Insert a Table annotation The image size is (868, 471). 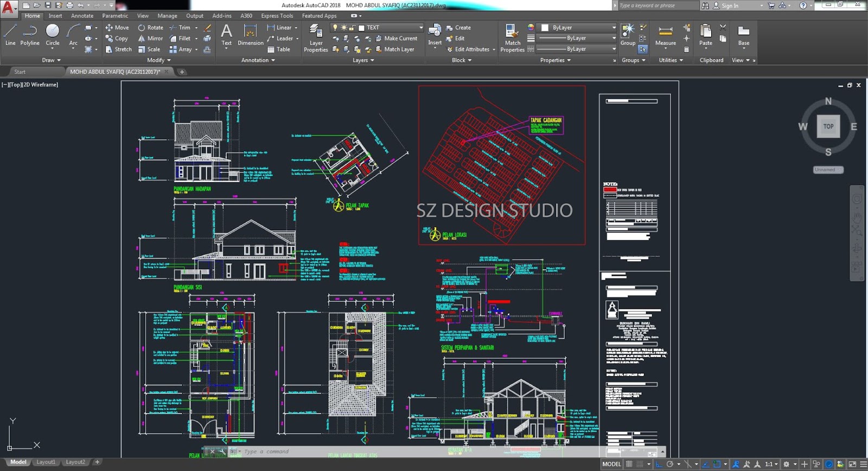coord(279,49)
